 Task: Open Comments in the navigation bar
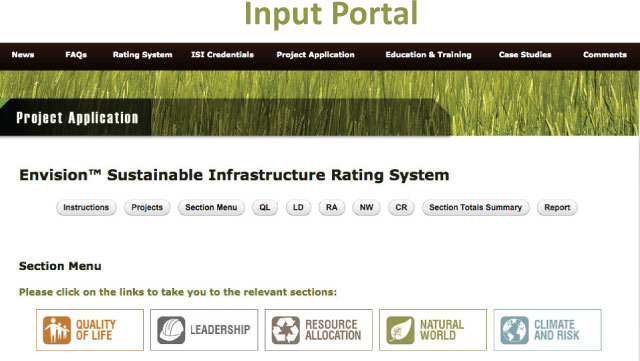[x=605, y=55]
